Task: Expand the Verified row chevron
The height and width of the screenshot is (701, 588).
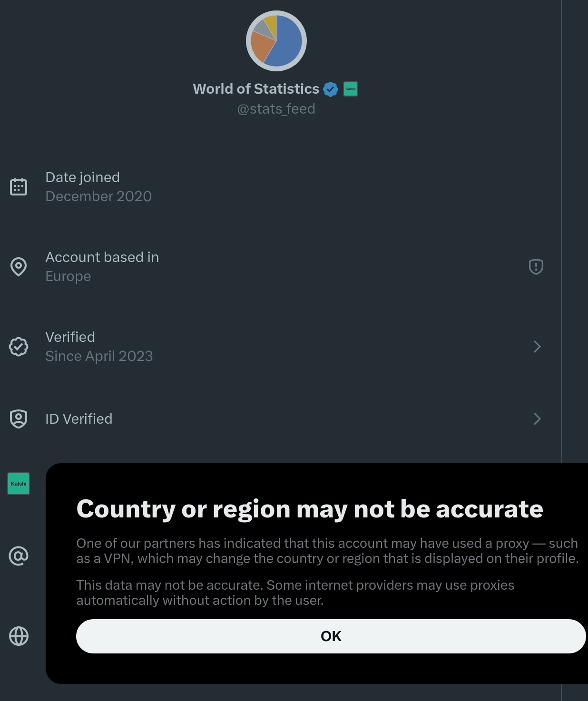Action: pos(537,347)
